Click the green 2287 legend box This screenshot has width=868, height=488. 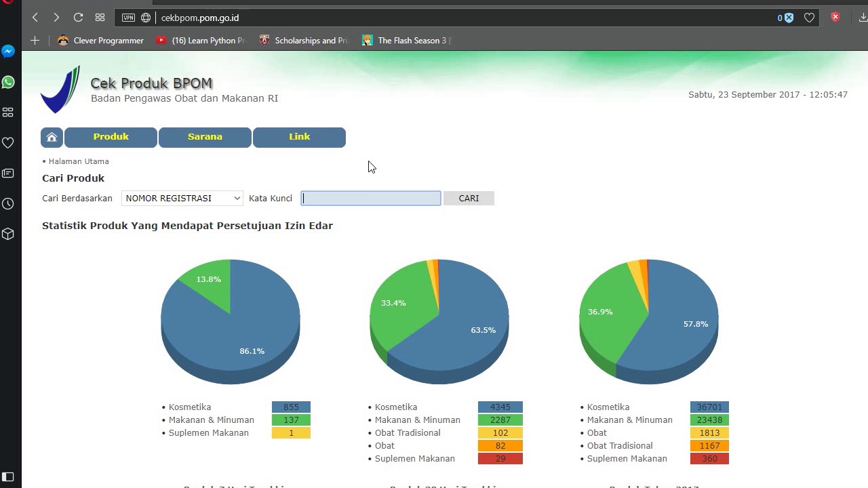(500, 420)
